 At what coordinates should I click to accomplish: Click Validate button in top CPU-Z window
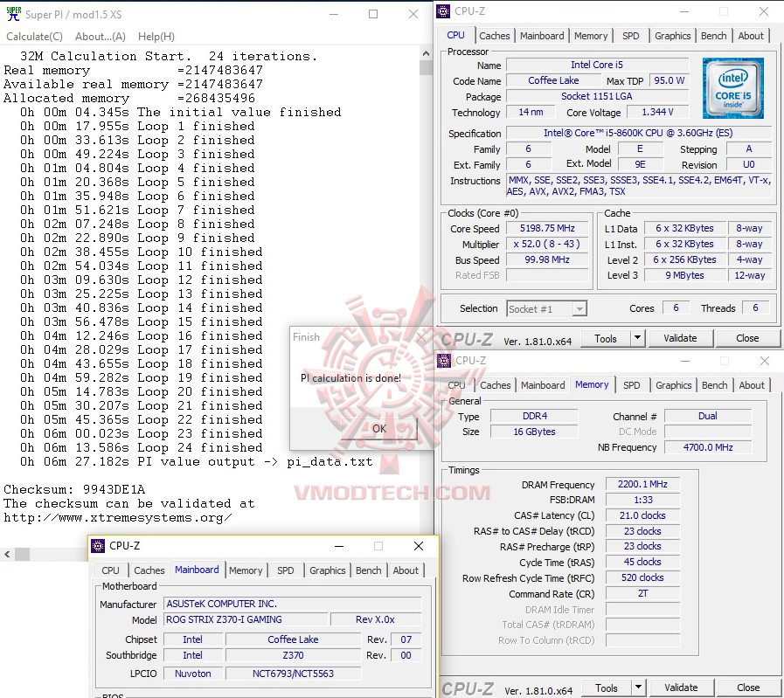[x=680, y=338]
